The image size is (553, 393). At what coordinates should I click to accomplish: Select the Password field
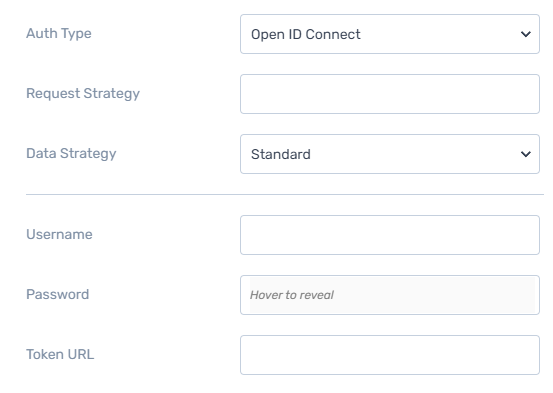click(390, 295)
